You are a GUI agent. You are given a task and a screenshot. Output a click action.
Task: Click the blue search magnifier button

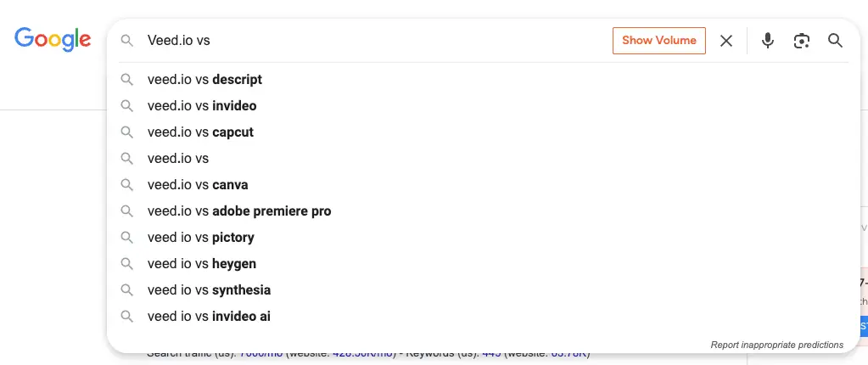pyautogui.click(x=835, y=41)
